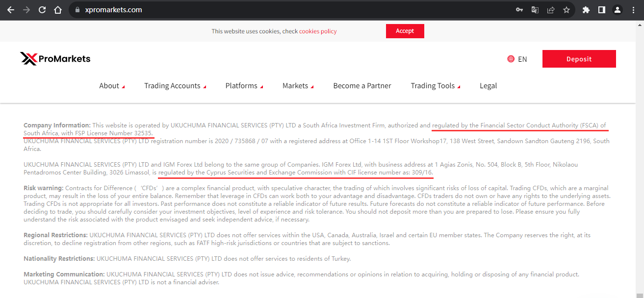View site security lock information
Viewport: 644px width, 298px height.
click(x=77, y=10)
